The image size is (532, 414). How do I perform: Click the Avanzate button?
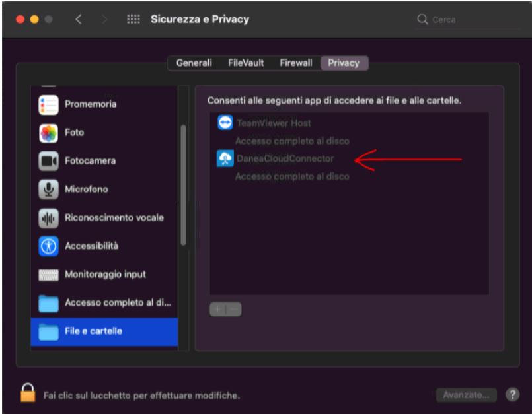(x=466, y=395)
